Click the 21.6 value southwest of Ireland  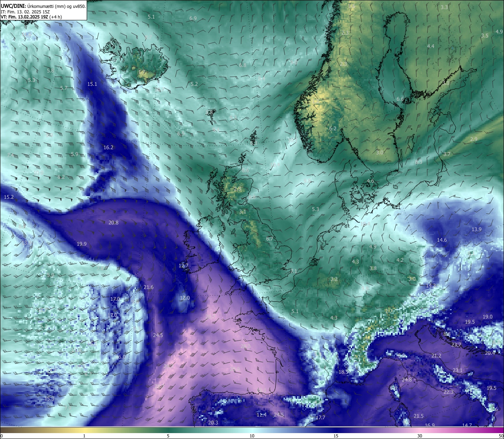(148, 287)
